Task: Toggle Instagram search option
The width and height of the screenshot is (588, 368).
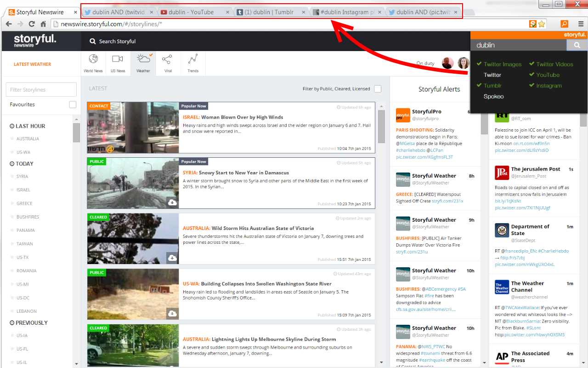Action: [x=546, y=86]
